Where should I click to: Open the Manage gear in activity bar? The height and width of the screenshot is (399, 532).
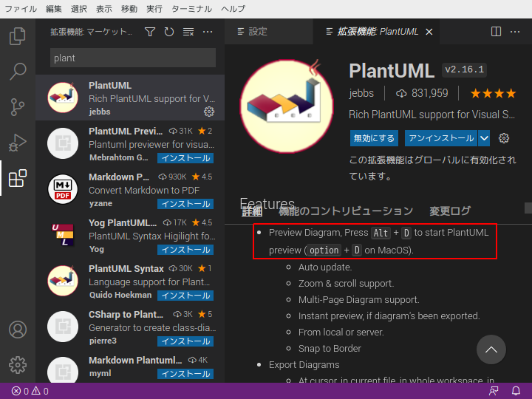click(x=17, y=365)
